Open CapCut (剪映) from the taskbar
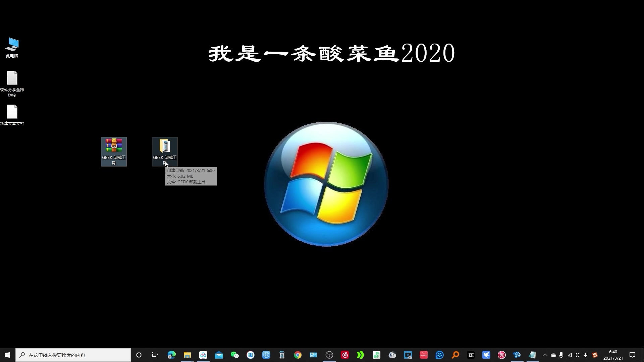 click(471, 355)
